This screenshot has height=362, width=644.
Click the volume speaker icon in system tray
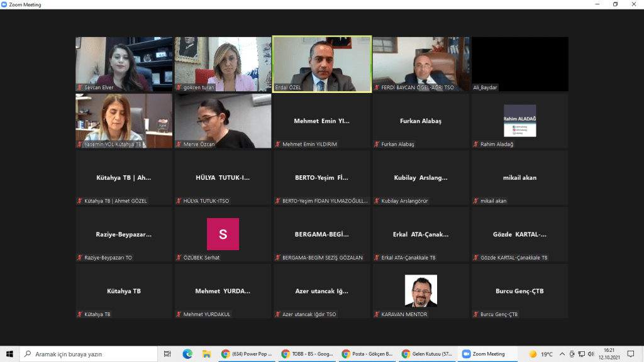[x=591, y=354]
